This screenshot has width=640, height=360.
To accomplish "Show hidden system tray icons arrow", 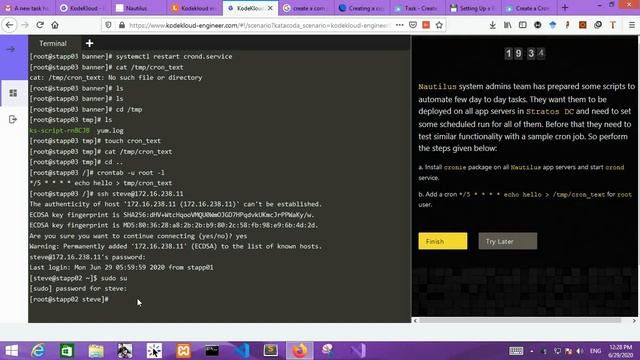I will (531, 351).
